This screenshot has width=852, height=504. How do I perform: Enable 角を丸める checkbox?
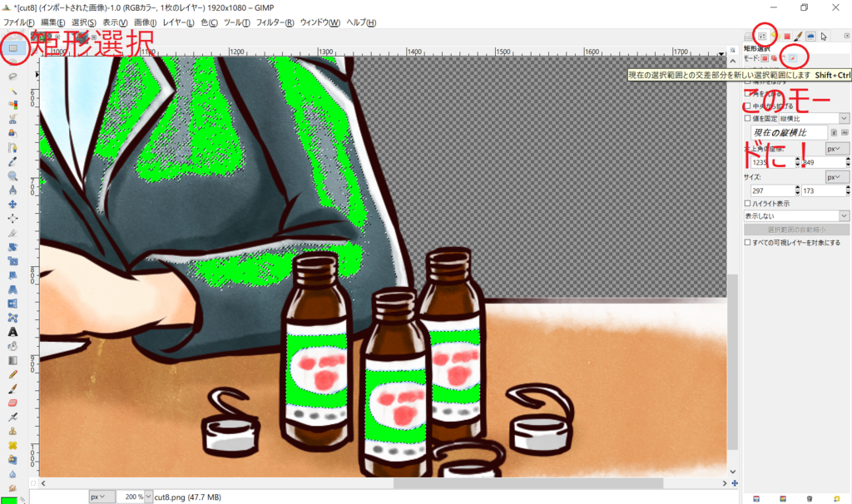(747, 93)
